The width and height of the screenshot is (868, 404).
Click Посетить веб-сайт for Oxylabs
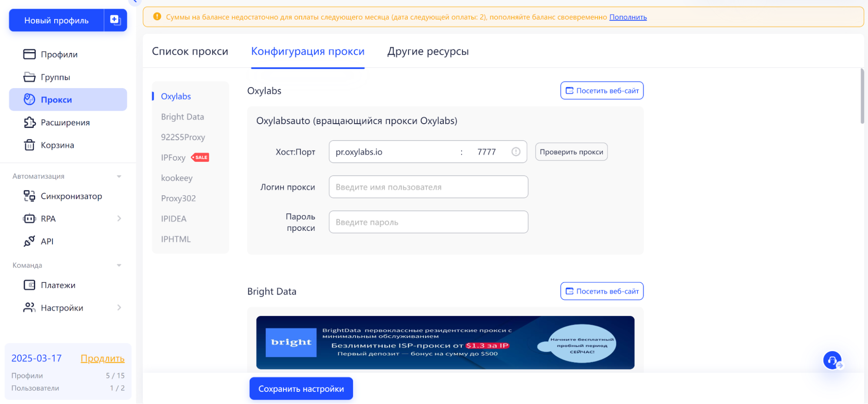(x=602, y=91)
